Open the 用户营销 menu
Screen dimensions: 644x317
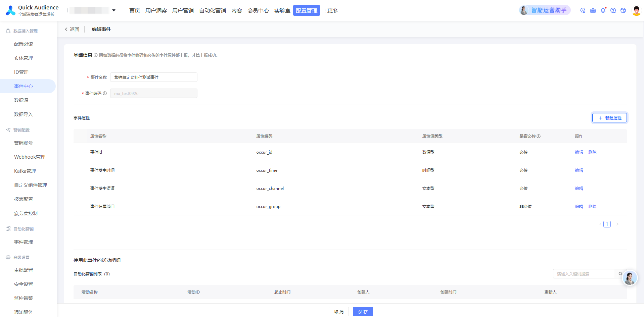point(183,10)
